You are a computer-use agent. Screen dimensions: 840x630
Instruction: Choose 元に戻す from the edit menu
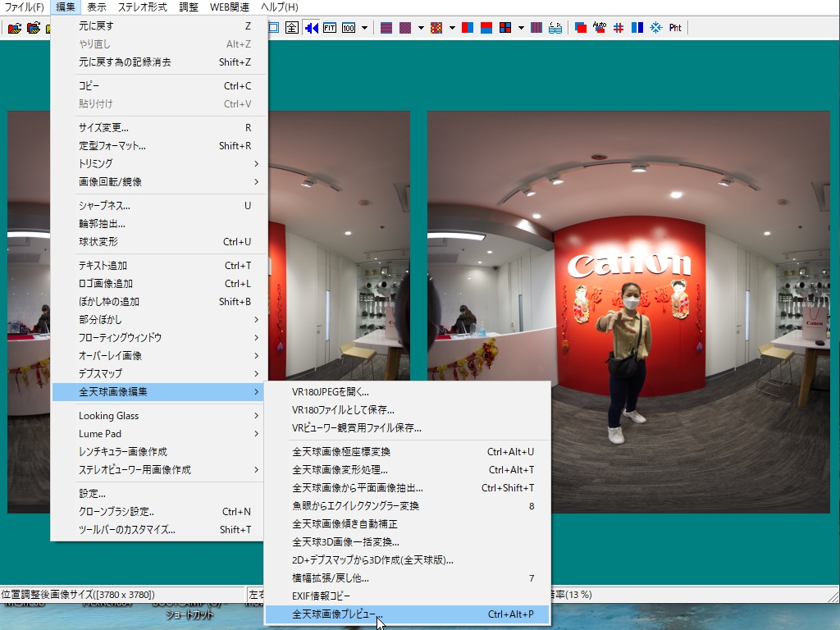coord(159,25)
